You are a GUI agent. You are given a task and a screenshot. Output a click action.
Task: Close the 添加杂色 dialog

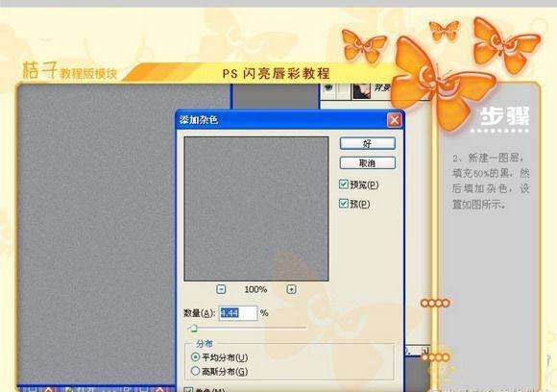394,120
